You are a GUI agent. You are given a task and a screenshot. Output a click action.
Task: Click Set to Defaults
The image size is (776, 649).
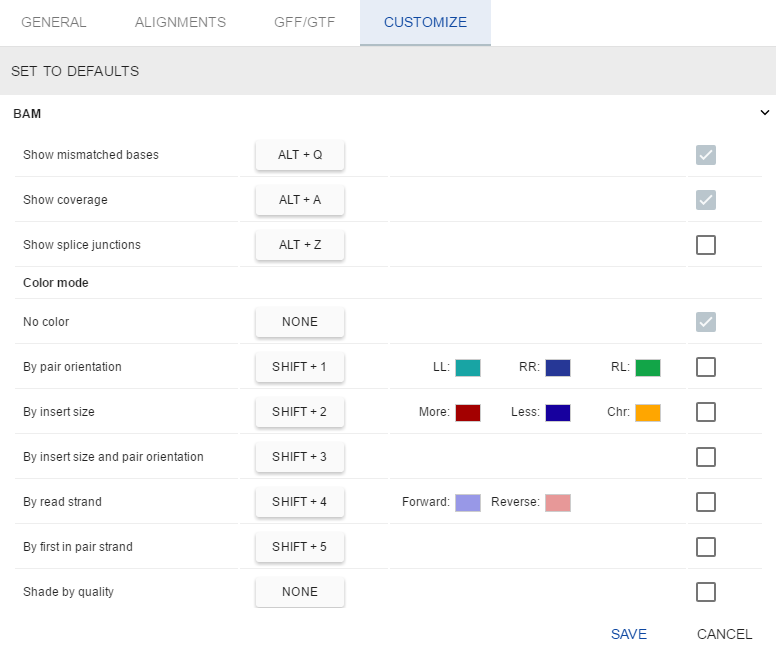(75, 71)
